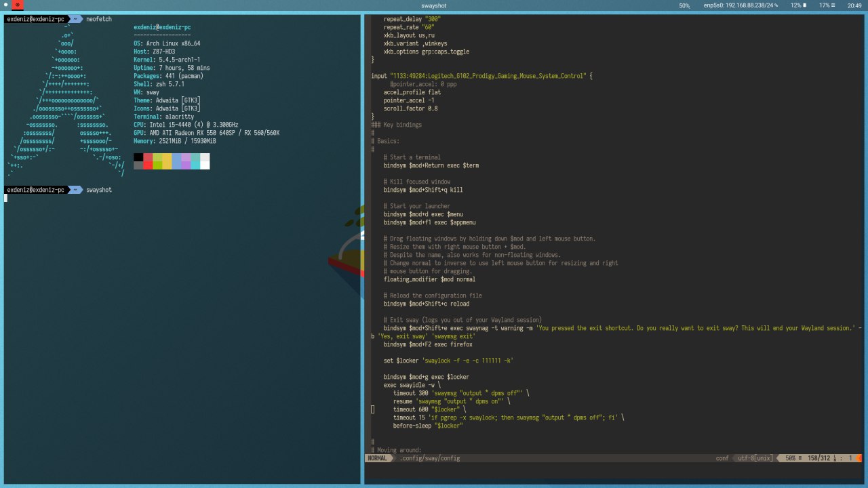Screen dimensions: 868x488
Task: Click the 'Packages: 441 (pacman)' line
Action: (x=168, y=76)
